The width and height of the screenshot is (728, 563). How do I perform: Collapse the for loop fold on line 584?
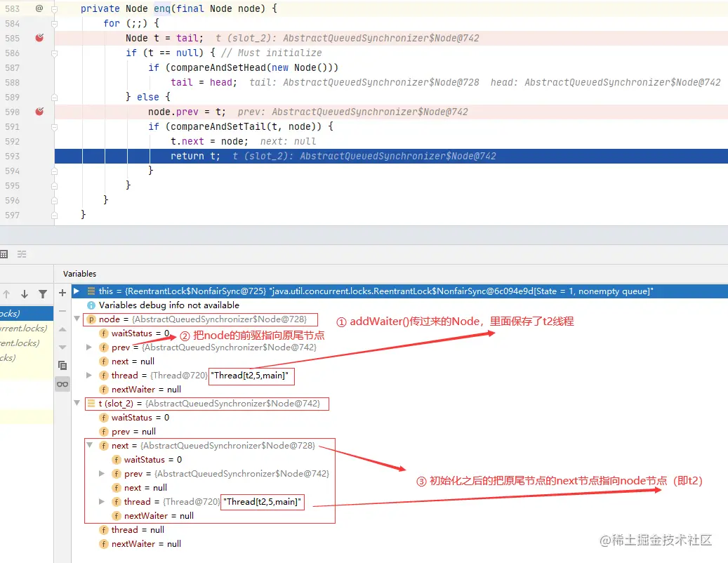(x=54, y=23)
